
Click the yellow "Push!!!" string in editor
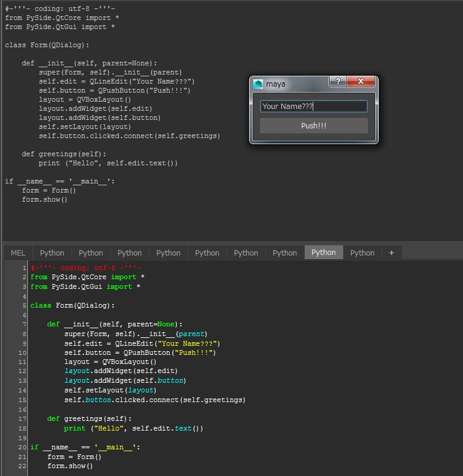pyautogui.click(x=193, y=352)
